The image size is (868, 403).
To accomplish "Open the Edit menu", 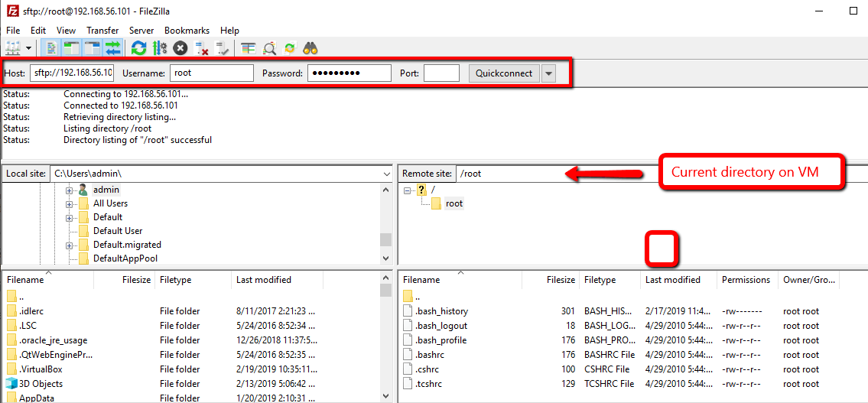I will pos(38,31).
